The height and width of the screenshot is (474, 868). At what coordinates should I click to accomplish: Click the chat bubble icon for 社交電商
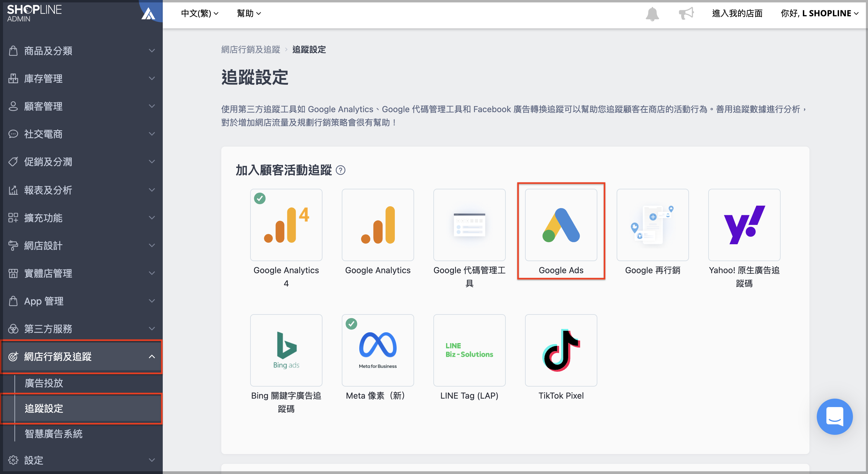[x=13, y=134]
